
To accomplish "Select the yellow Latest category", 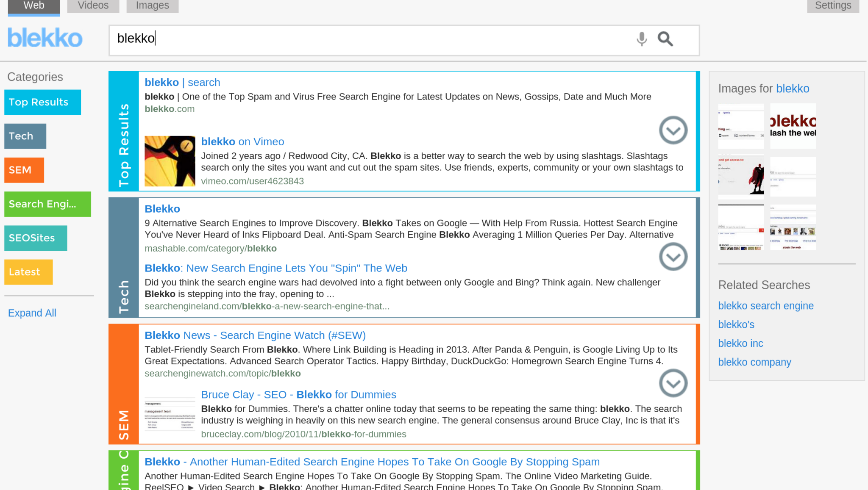I will click(28, 272).
